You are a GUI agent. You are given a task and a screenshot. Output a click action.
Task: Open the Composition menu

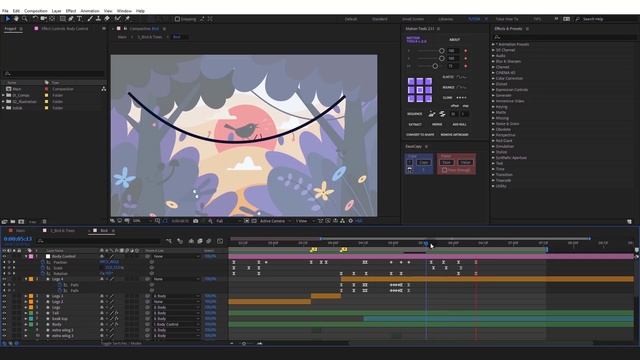[36, 11]
